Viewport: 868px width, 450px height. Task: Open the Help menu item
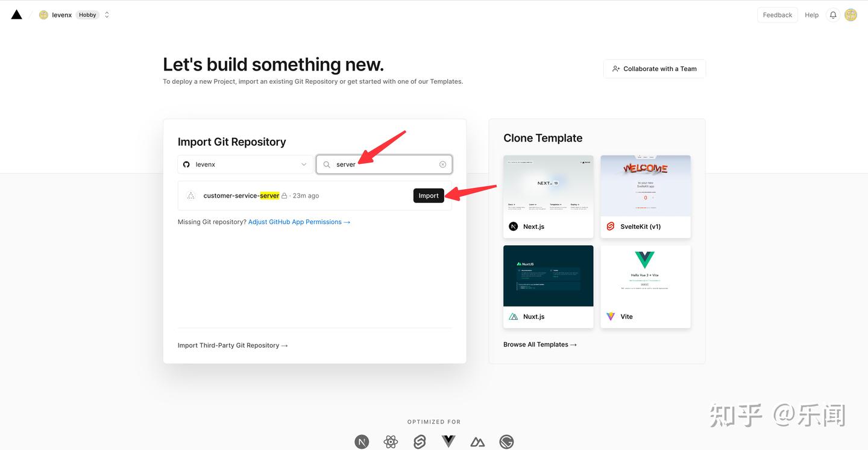coord(812,15)
